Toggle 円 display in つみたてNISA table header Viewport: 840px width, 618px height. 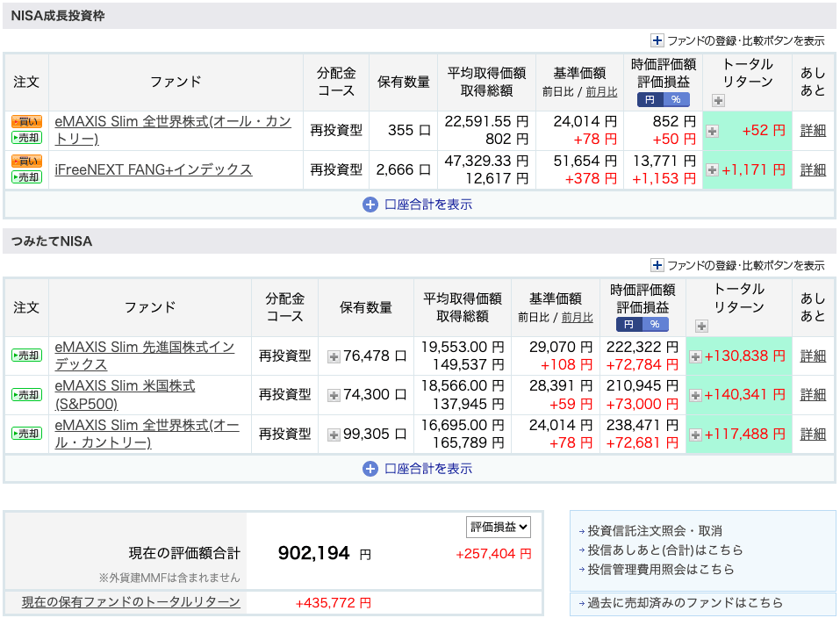628,324
